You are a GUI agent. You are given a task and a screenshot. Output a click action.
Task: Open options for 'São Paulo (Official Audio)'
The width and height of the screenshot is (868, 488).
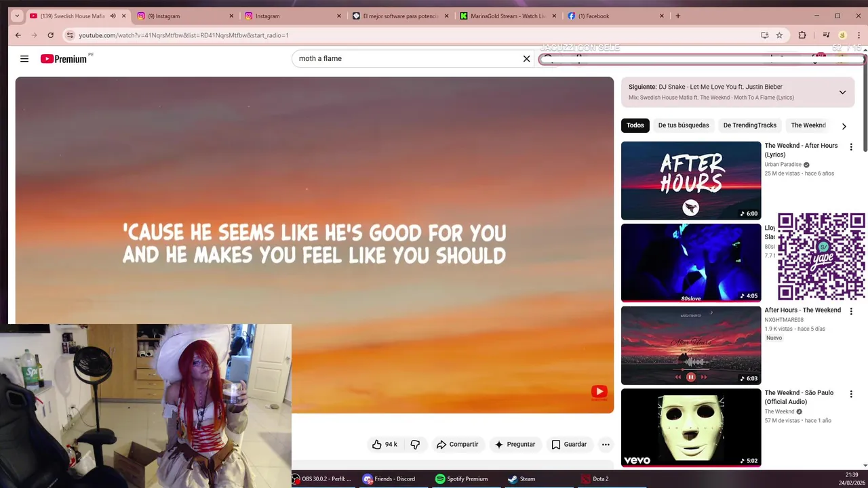click(851, 394)
